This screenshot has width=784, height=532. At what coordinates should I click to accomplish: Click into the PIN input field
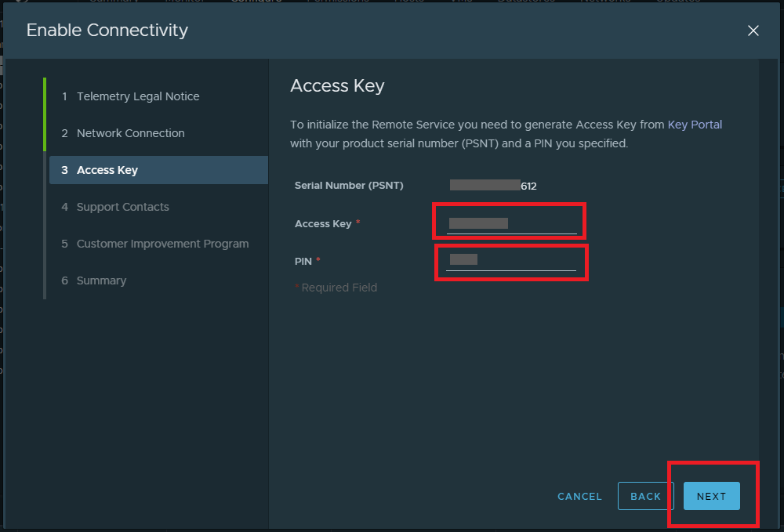pyautogui.click(x=511, y=261)
